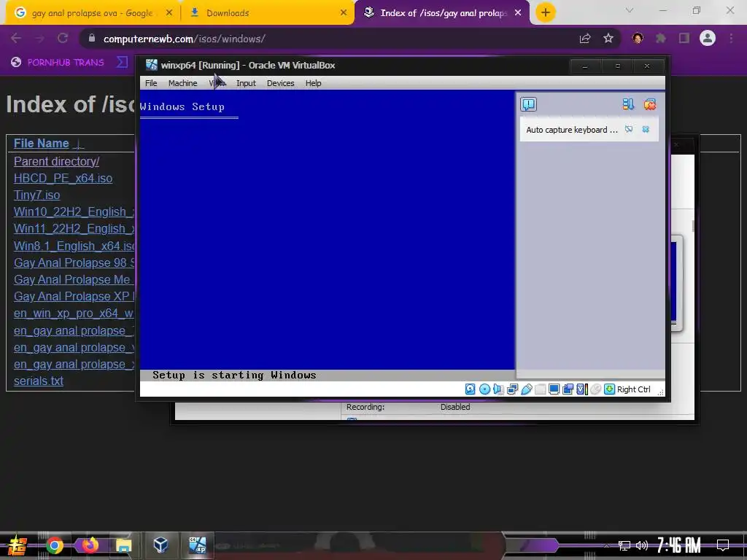747x560 pixels.
Task: Click the don't-show-again icon beside Auto capture keyboard
Action: (x=629, y=129)
